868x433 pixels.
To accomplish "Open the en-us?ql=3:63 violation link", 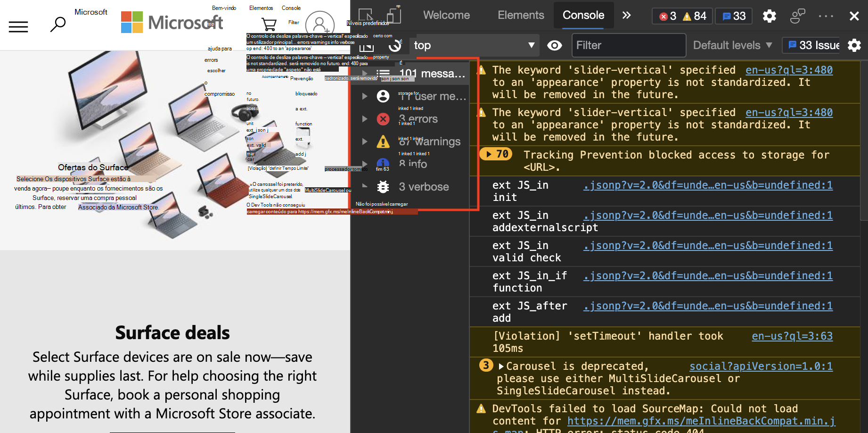I will [792, 336].
